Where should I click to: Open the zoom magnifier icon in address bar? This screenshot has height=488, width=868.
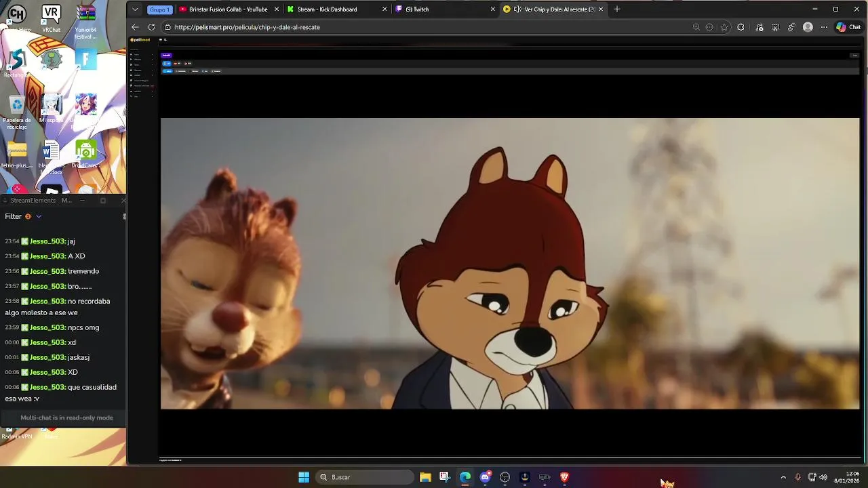(696, 27)
